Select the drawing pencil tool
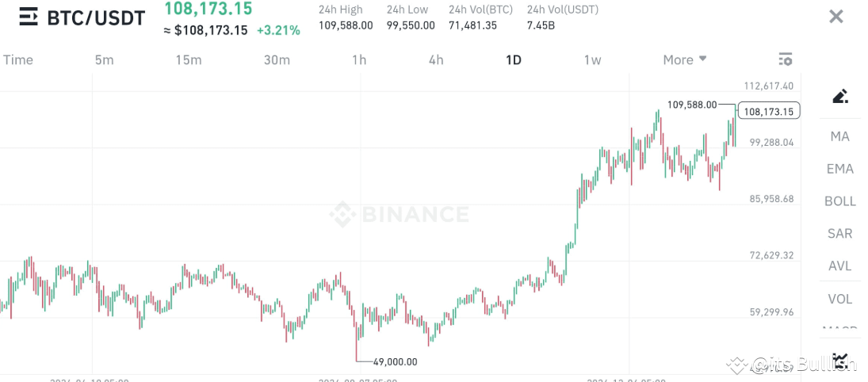 pos(840,97)
